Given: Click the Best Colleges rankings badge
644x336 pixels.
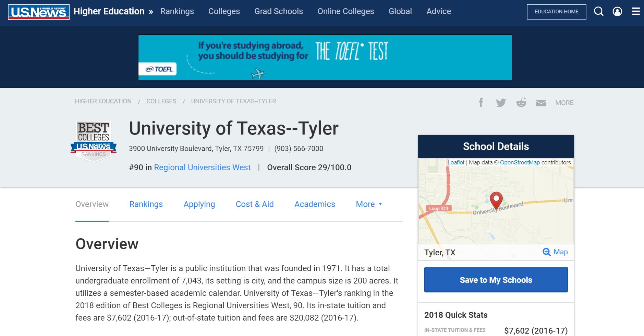Looking at the screenshot, I should point(94,141).
